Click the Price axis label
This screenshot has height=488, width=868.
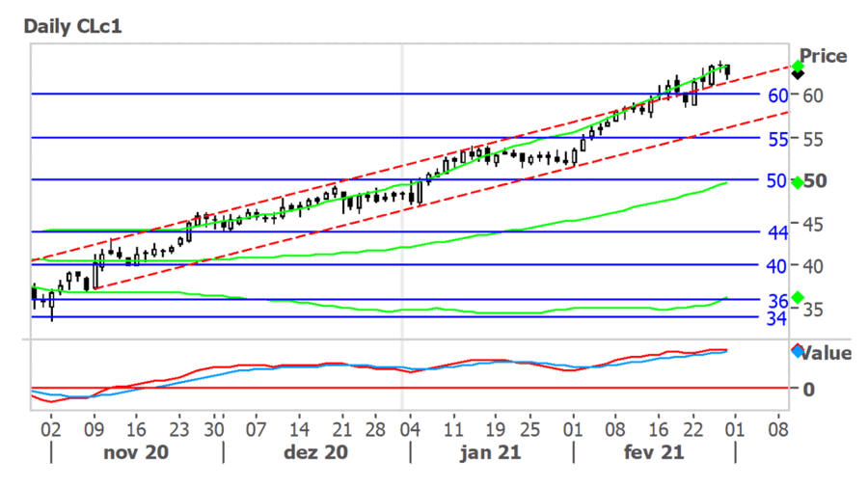click(x=823, y=56)
